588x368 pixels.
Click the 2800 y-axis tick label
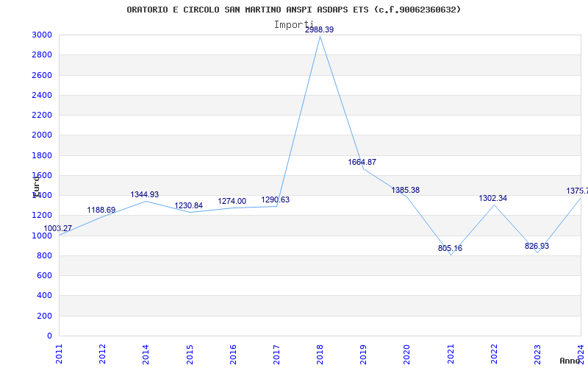click(42, 54)
